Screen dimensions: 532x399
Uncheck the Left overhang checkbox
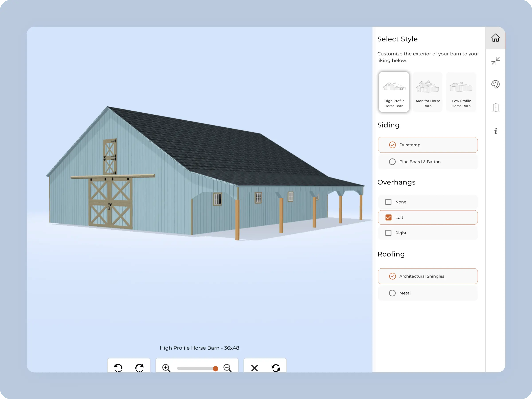click(388, 217)
